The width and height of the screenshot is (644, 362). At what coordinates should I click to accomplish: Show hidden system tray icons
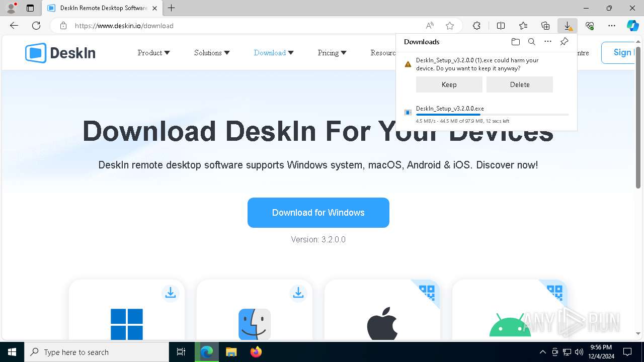coord(542,352)
